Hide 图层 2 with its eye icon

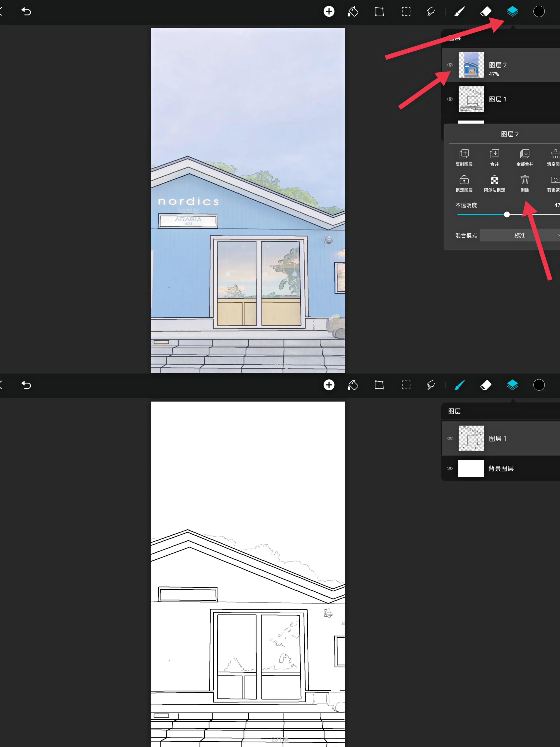[x=450, y=65]
